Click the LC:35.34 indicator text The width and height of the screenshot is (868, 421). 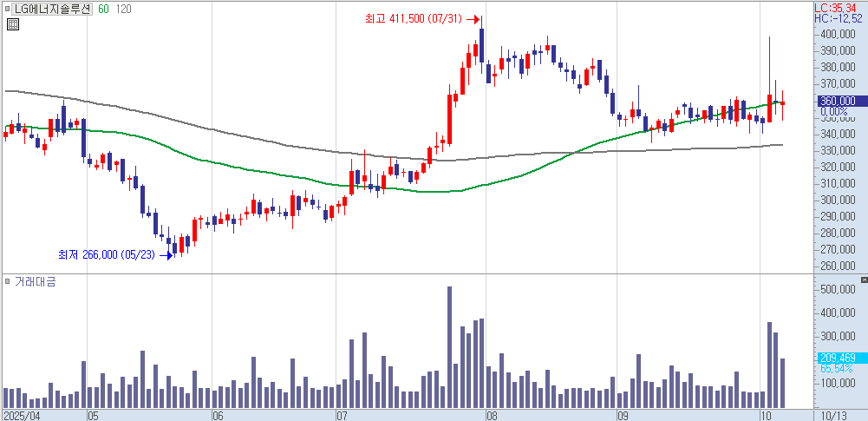tap(839, 8)
